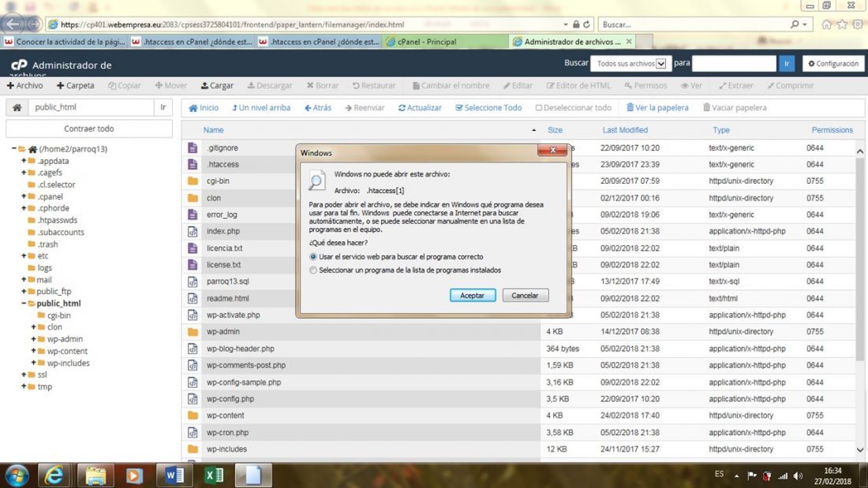Expand the wp-admin tree folder

(x=33, y=339)
